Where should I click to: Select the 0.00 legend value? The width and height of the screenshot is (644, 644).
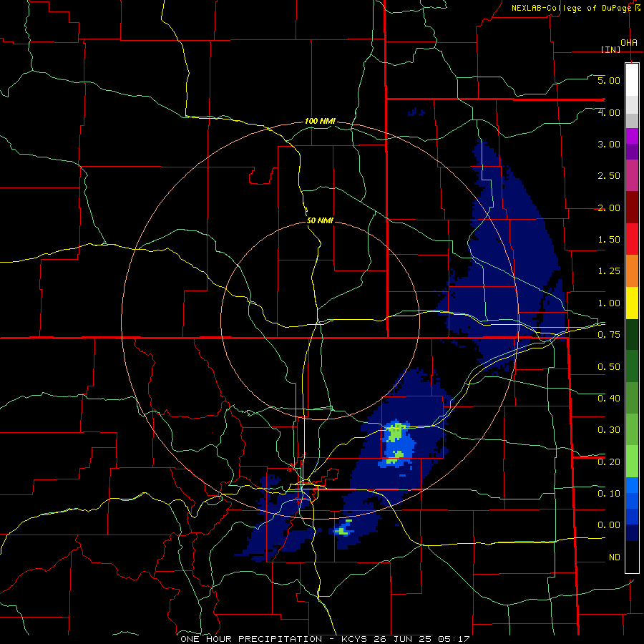pos(609,525)
